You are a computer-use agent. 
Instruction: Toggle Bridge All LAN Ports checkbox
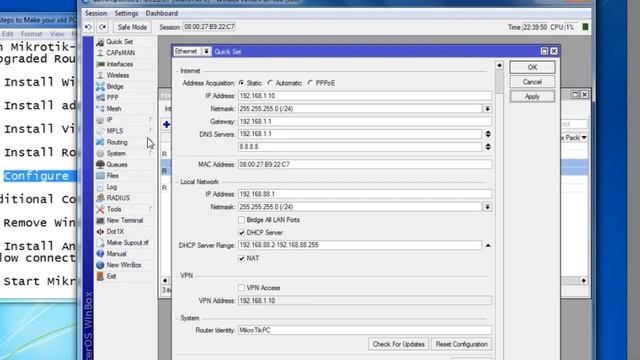point(242,220)
